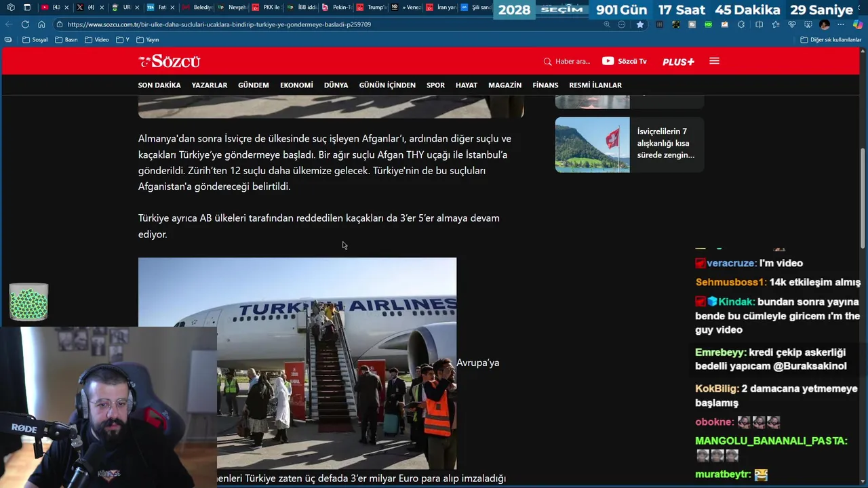The height and width of the screenshot is (488, 868).
Task: Click chat username Emrebeyy
Action: click(720, 352)
